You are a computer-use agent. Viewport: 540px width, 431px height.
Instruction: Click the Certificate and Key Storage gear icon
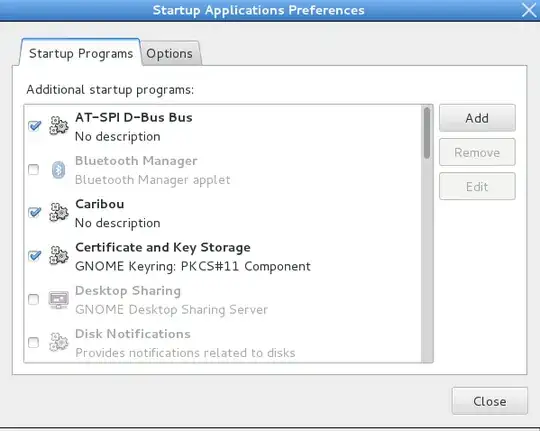pyautogui.click(x=59, y=256)
